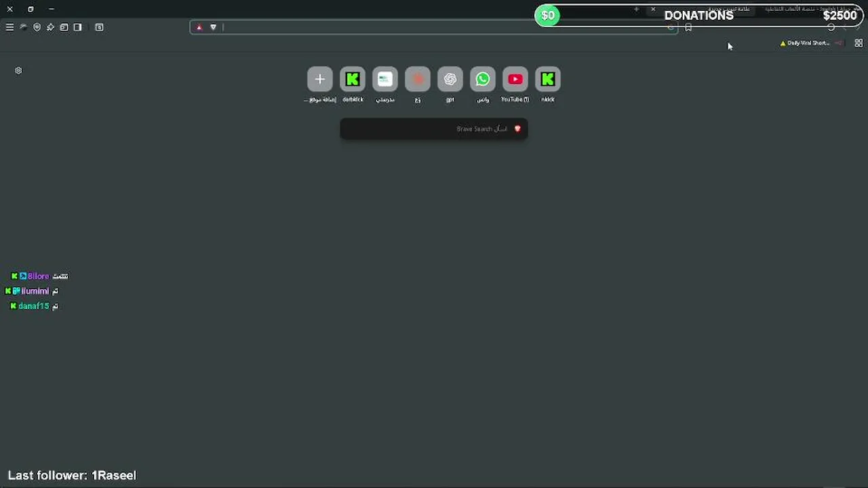Open the YouTube shortcut tile
The image size is (868, 488).
click(x=515, y=79)
